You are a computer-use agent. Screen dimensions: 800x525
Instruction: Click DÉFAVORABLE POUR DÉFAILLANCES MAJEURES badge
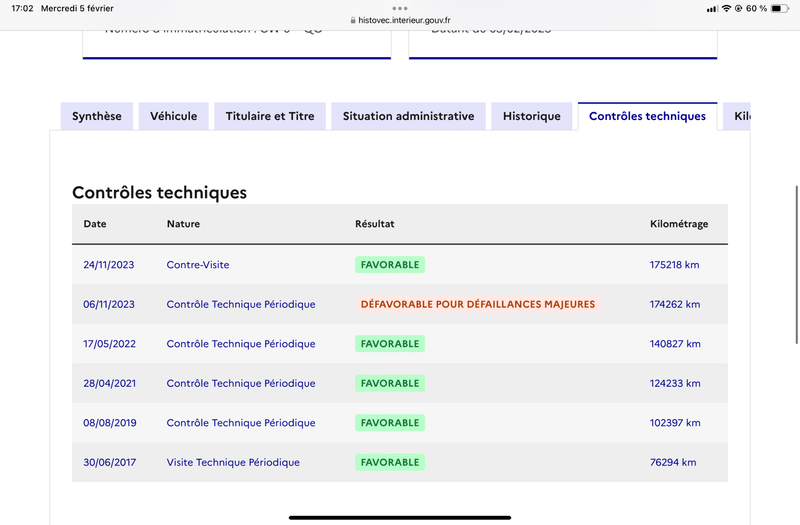coord(478,304)
